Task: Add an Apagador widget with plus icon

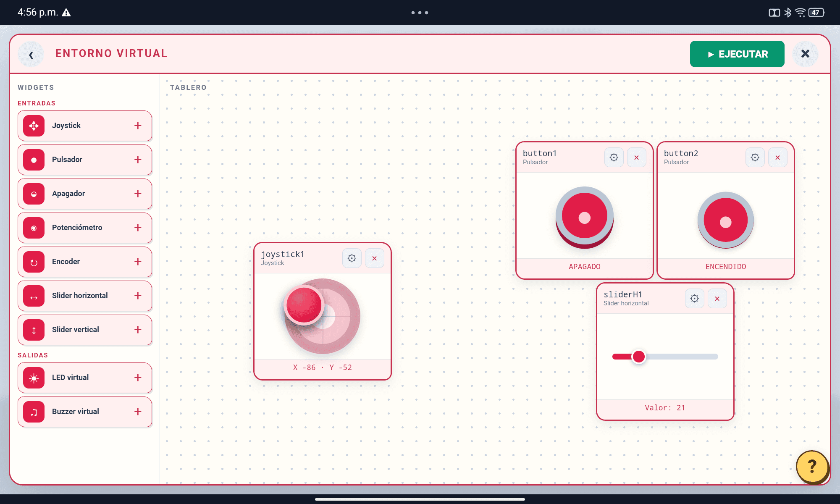Action: tap(138, 194)
